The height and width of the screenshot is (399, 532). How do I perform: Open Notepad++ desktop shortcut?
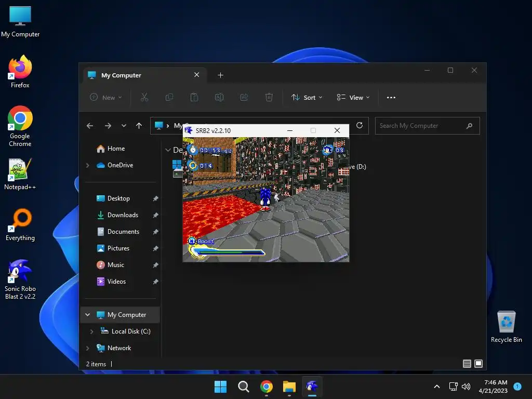20,174
